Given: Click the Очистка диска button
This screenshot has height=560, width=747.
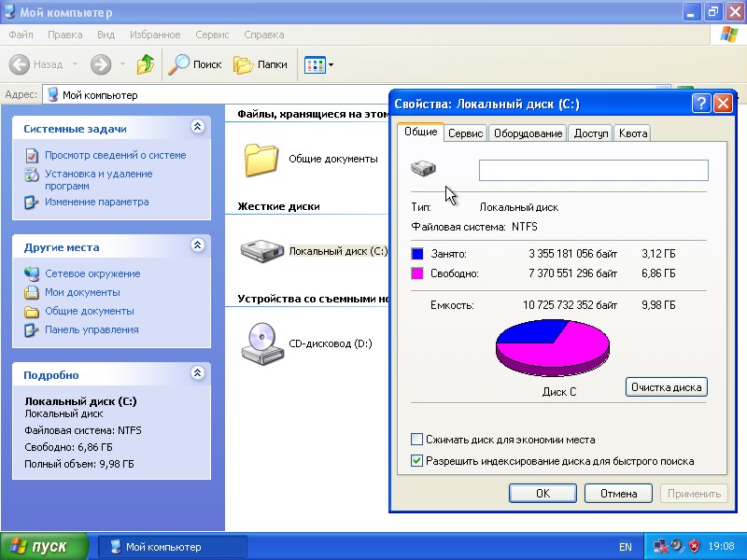Looking at the screenshot, I should click(x=666, y=387).
